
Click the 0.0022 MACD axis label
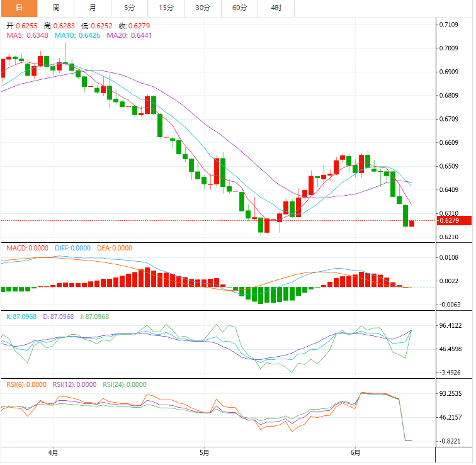pos(449,281)
